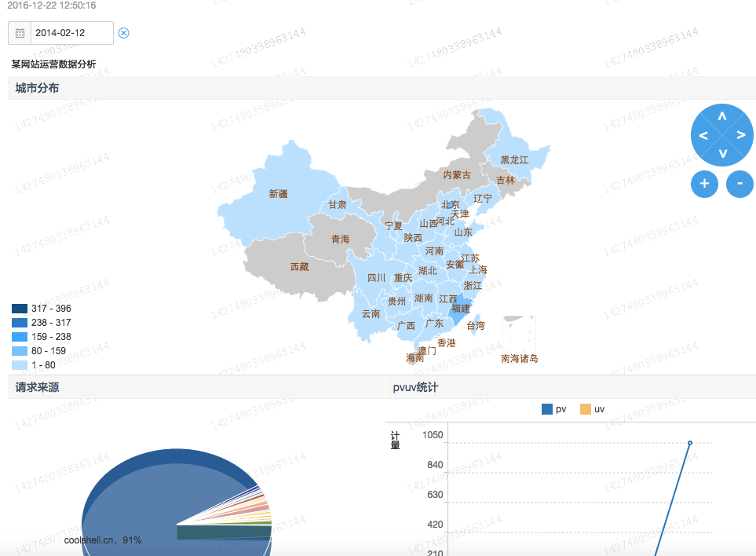Screen dimensions: 756x556
Task: Select 台湾 on the map
Action: click(x=476, y=325)
